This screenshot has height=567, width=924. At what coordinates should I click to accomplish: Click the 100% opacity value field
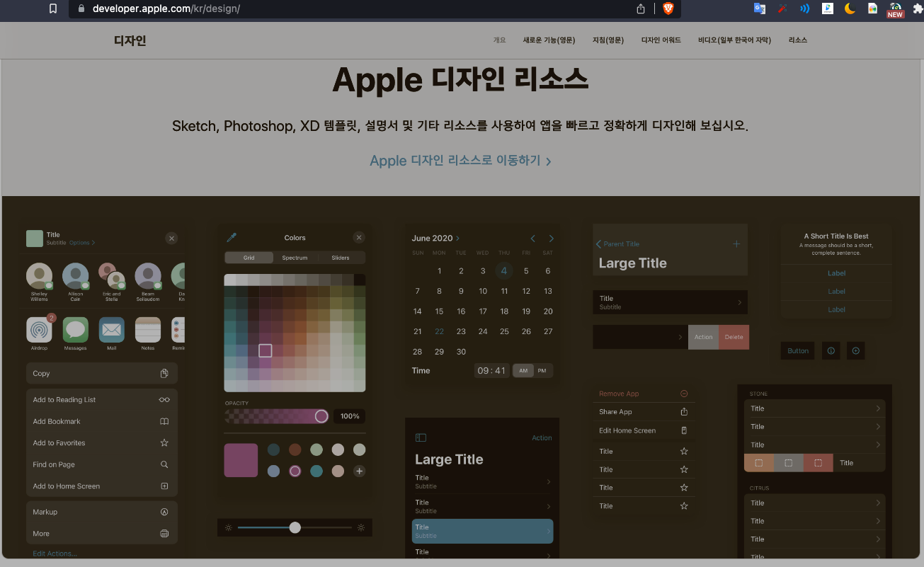(x=350, y=416)
